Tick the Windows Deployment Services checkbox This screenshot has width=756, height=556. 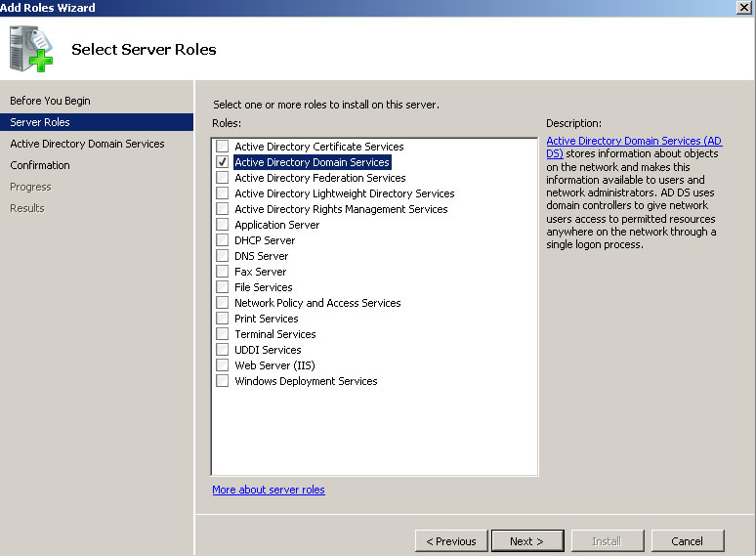tap(223, 381)
